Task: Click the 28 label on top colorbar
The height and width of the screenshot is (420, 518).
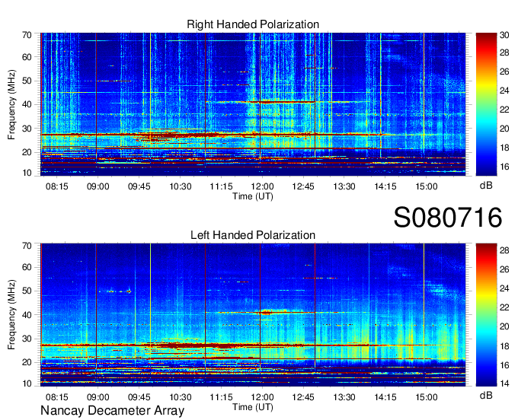Action: pos(504,53)
